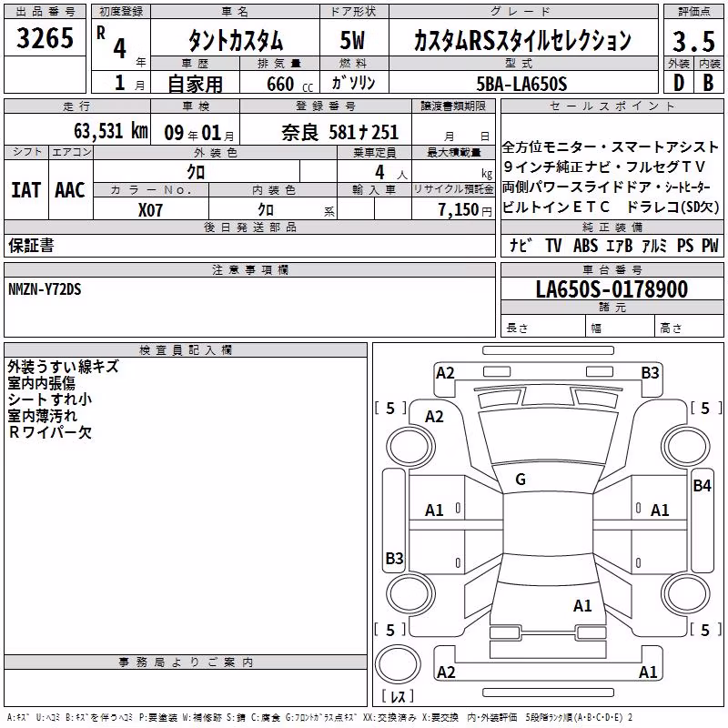The height and width of the screenshot is (728, 728).
Task: Click the "セールスポイント" header
Action: (x=612, y=106)
